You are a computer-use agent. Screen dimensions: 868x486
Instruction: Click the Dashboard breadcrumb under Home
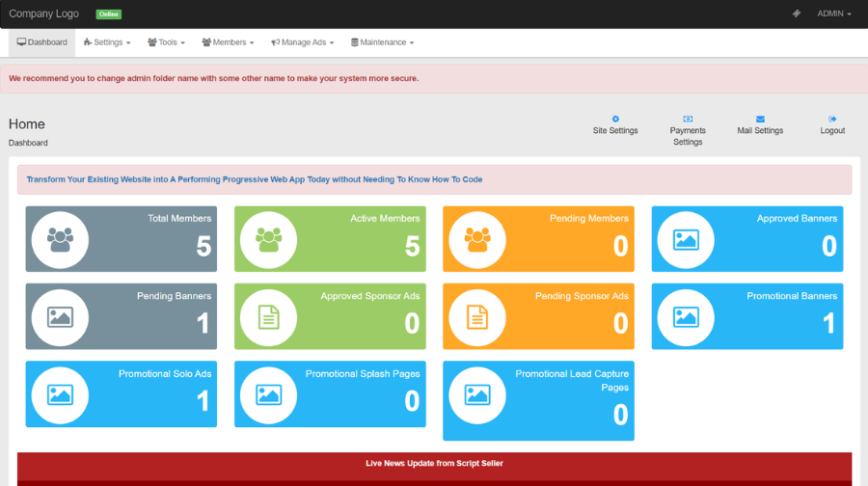tap(28, 143)
